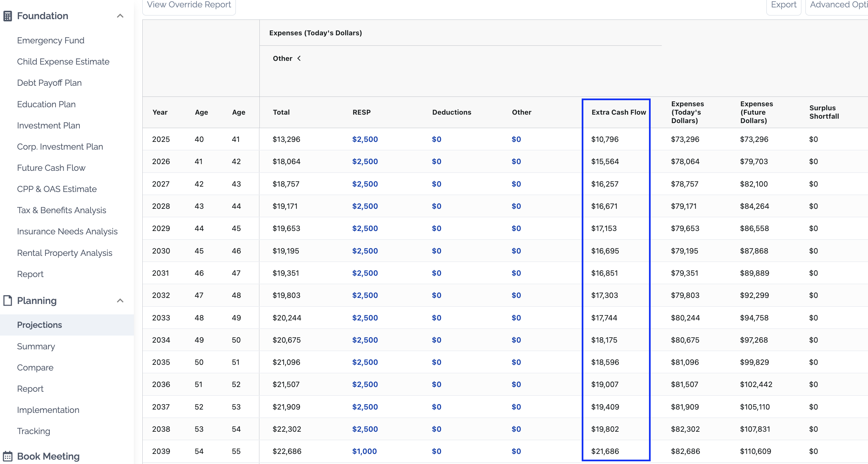Edit the 2039 RESP value $1,000
This screenshot has height=464, width=868.
(364, 451)
